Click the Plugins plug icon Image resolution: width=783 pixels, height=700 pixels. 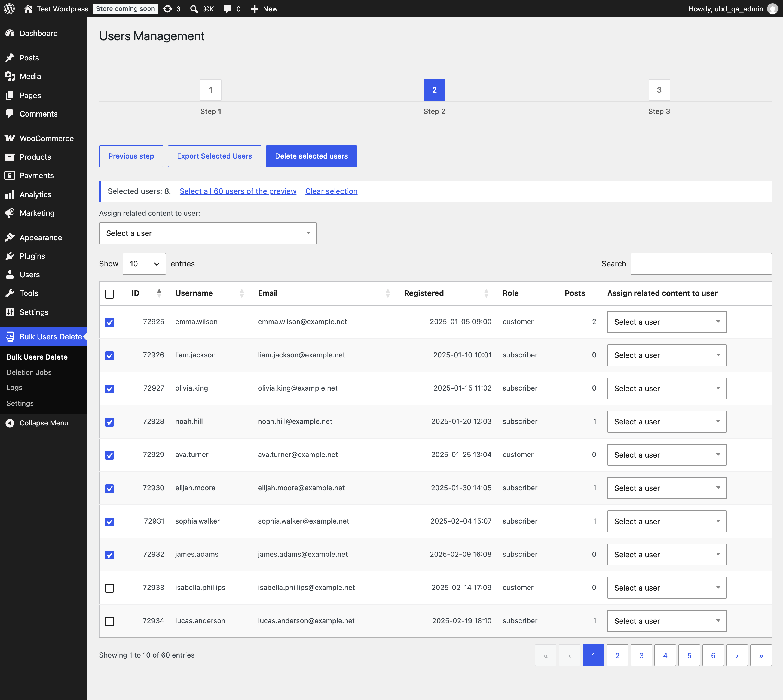(10, 256)
